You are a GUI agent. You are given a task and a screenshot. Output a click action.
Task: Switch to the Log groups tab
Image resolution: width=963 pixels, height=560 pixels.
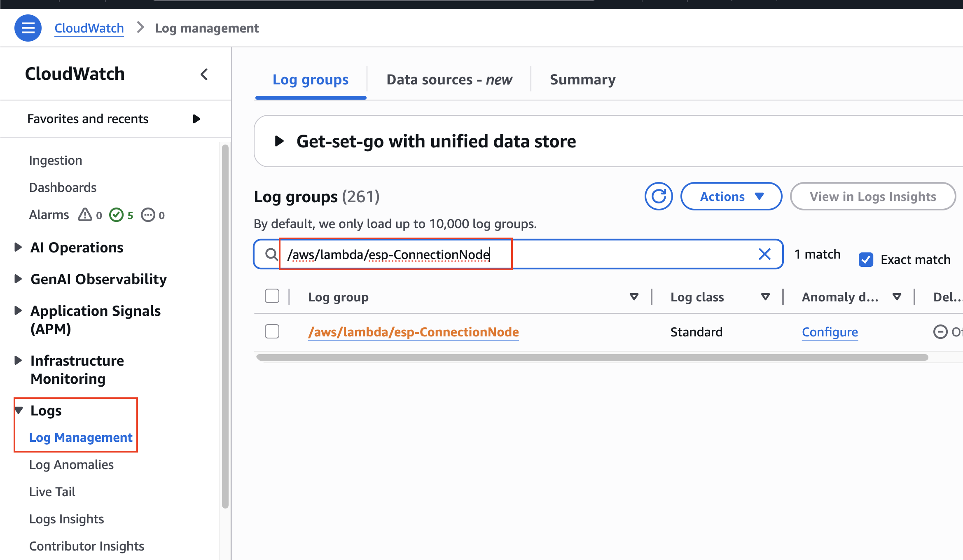311,79
